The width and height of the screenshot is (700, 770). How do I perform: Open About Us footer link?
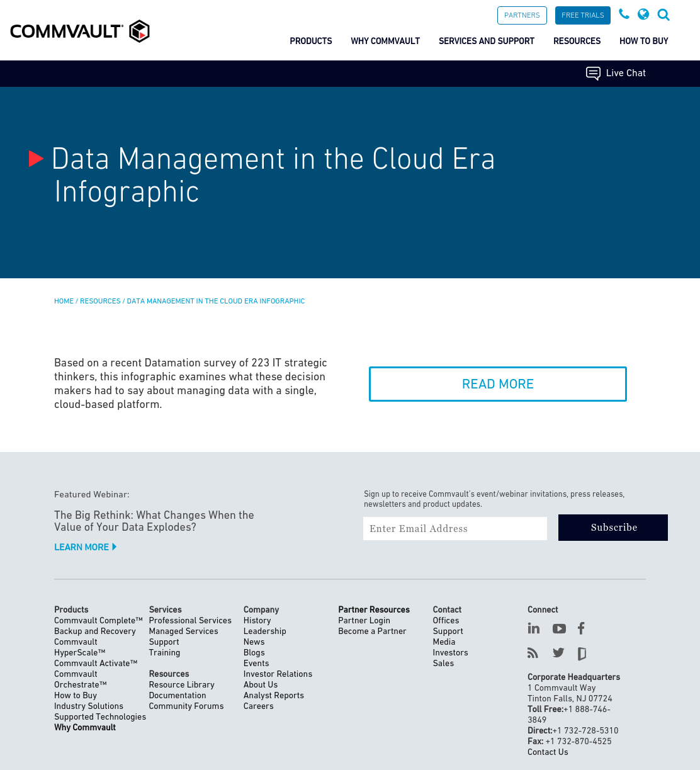[261, 685]
